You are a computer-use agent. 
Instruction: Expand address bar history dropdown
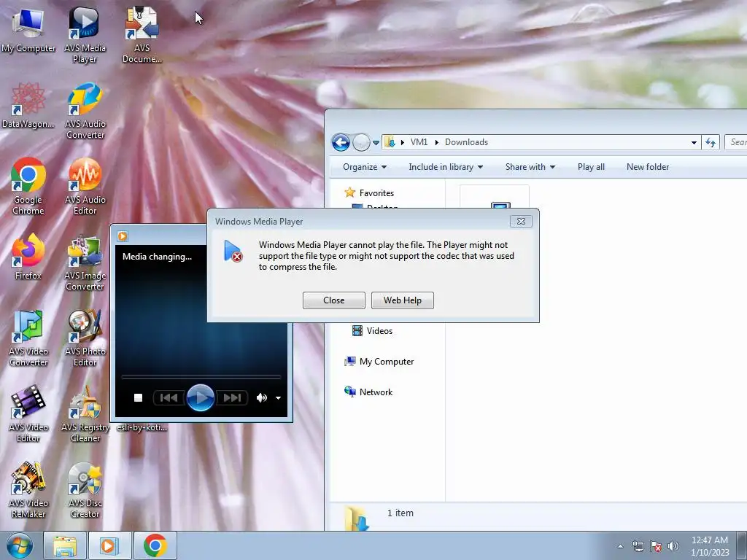click(x=694, y=142)
